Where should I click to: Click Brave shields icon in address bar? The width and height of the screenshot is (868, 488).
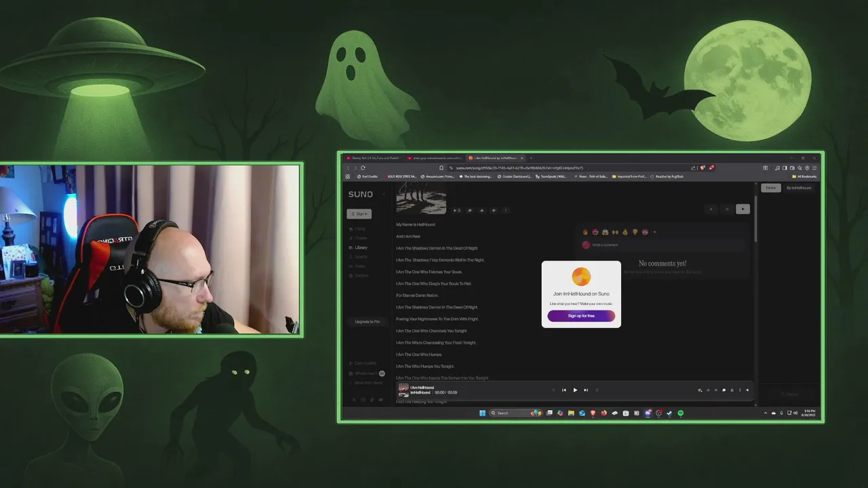(703, 167)
